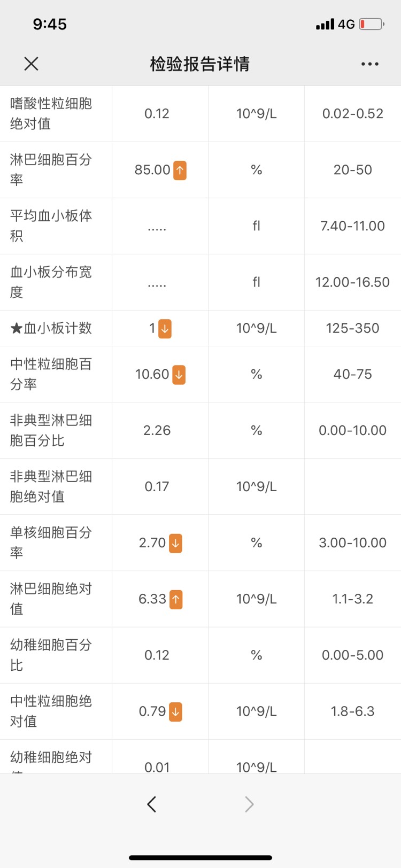Image resolution: width=401 pixels, height=868 pixels.
Task: Tap the down arrow beside 中性粒细胞百分率 10.60
Action: [178, 374]
